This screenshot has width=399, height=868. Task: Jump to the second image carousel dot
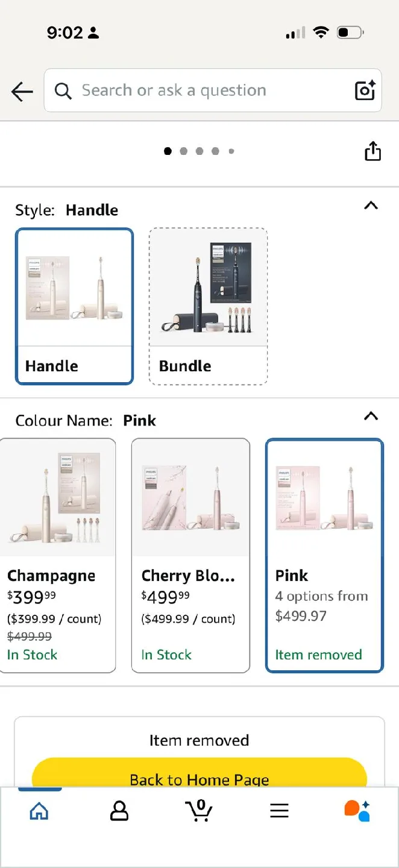184,151
